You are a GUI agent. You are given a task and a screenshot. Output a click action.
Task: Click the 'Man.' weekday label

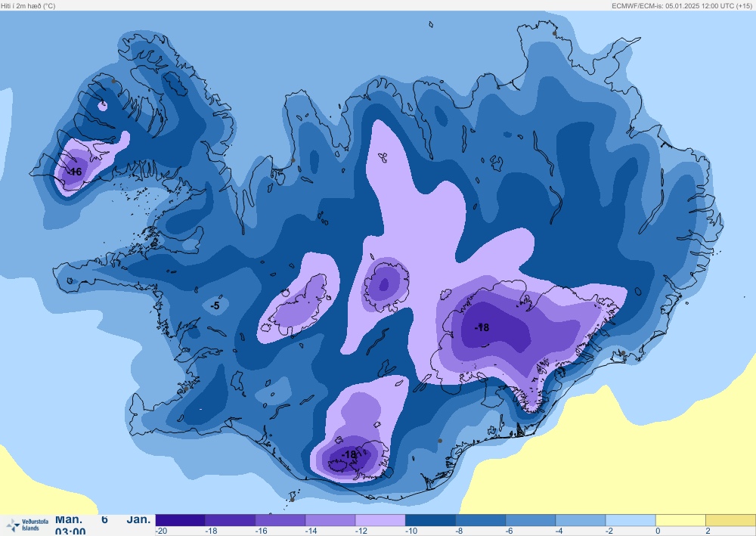(x=69, y=519)
